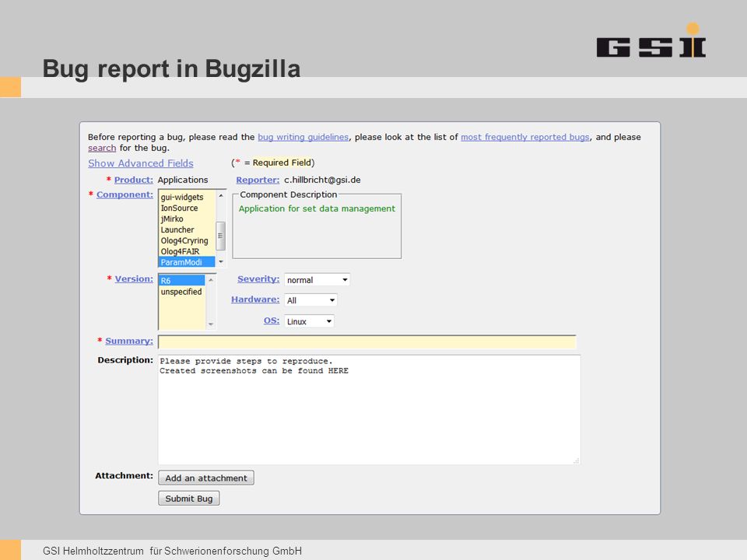Click the Summary label link
The width and height of the screenshot is (747, 560).
point(129,341)
